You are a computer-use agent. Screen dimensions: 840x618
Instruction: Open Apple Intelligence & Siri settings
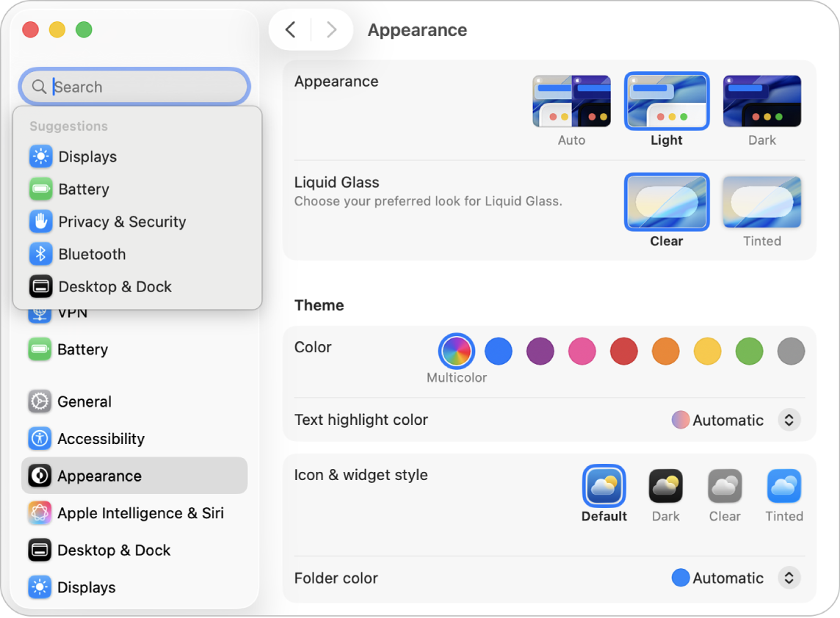[141, 513]
